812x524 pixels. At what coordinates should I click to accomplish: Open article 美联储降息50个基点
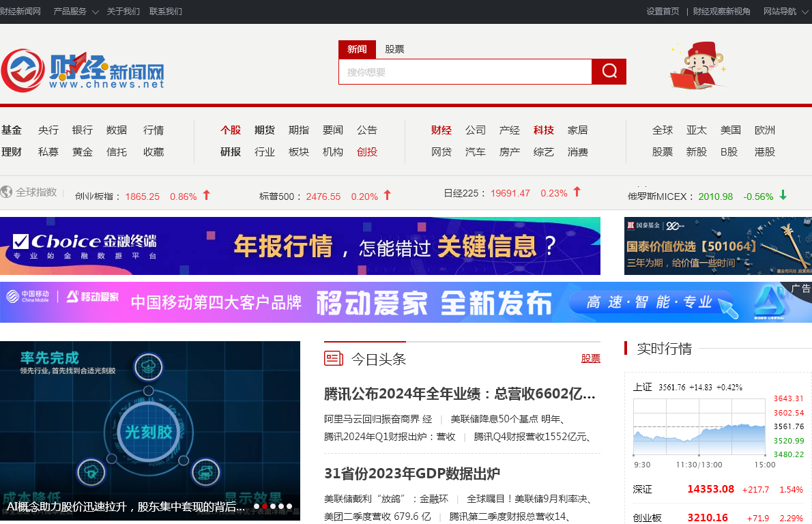tap(508, 419)
